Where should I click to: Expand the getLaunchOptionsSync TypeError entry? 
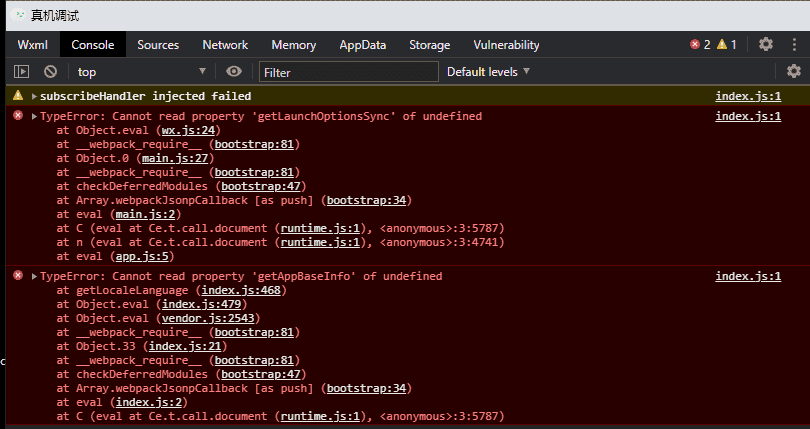(x=34, y=117)
